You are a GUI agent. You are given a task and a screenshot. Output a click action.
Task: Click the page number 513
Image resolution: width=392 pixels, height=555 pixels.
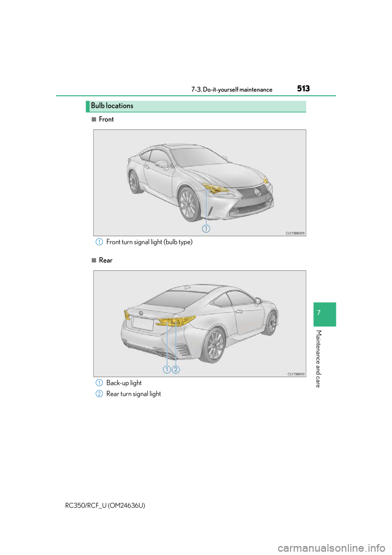tap(303, 89)
